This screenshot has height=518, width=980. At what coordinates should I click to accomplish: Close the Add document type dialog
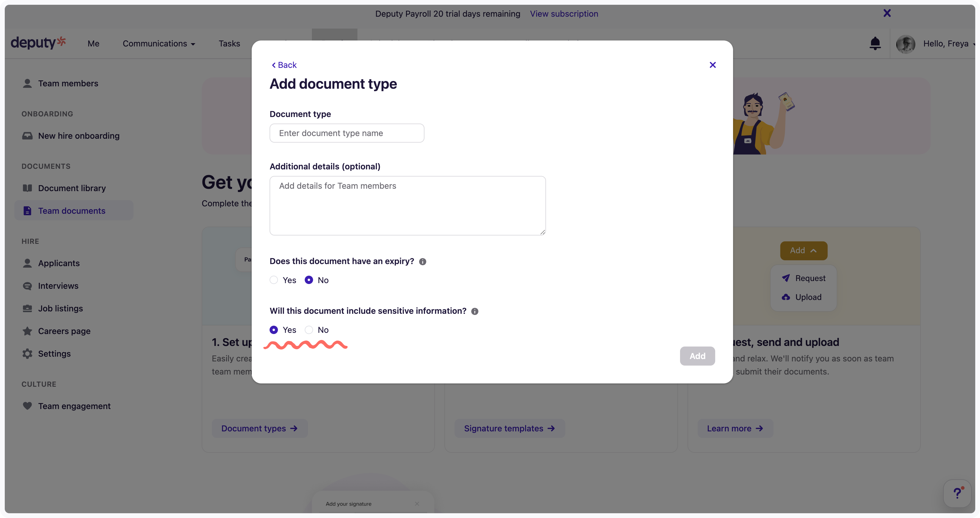713,65
